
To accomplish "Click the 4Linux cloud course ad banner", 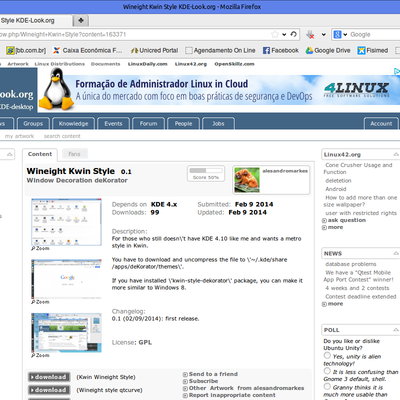I will [x=219, y=90].
